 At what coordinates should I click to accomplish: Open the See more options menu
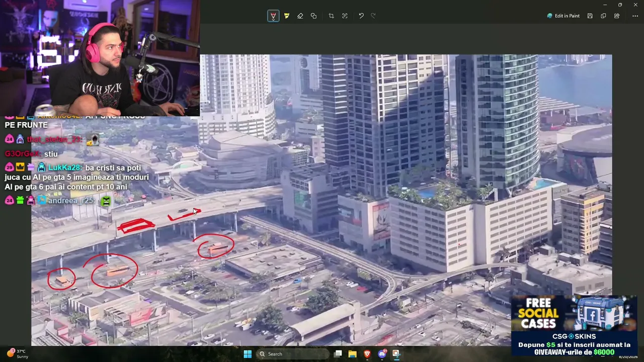click(635, 16)
